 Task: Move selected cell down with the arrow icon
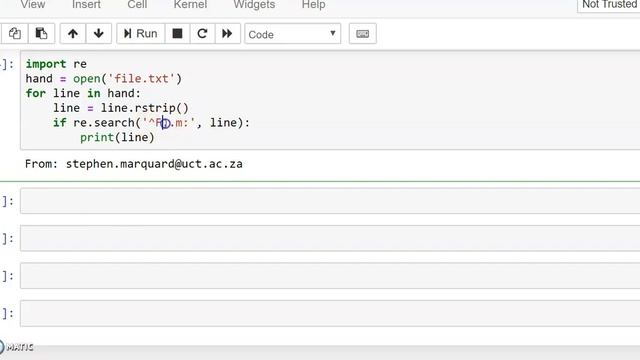click(x=98, y=33)
